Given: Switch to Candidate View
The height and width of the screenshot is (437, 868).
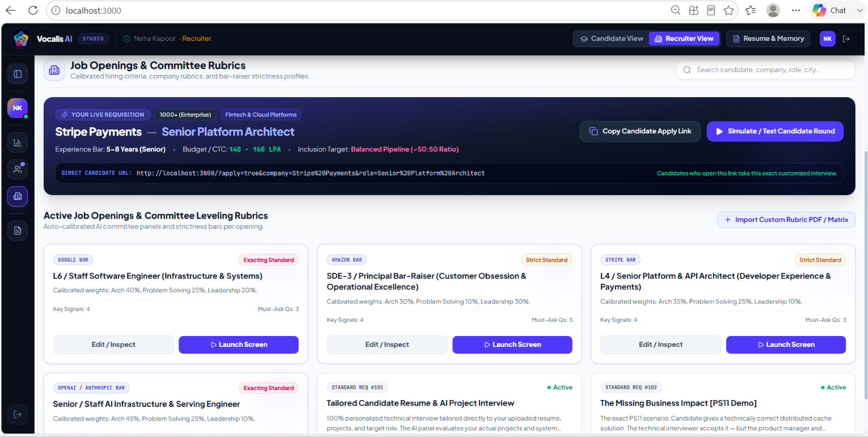Looking at the screenshot, I should 612,39.
